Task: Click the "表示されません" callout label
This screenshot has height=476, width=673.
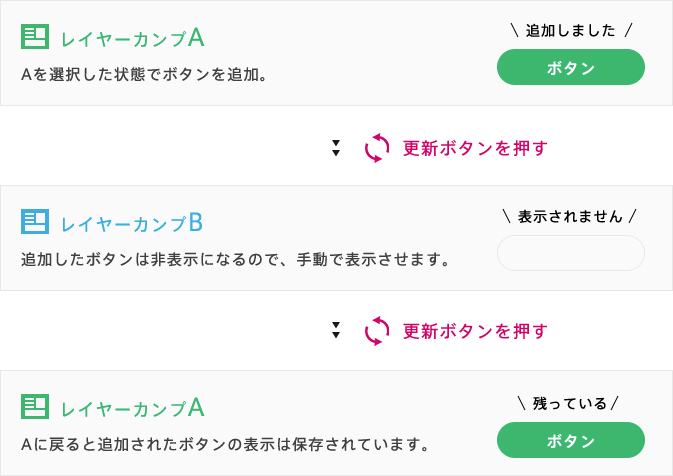Action: pyautogui.click(x=570, y=215)
